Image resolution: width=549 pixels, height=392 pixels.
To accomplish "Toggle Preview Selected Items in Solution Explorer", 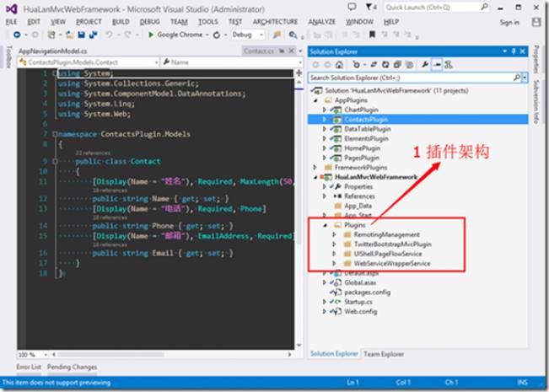I will click(437, 65).
